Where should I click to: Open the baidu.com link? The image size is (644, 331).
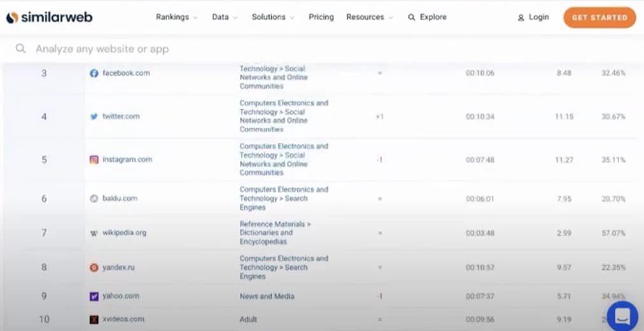[x=120, y=199]
